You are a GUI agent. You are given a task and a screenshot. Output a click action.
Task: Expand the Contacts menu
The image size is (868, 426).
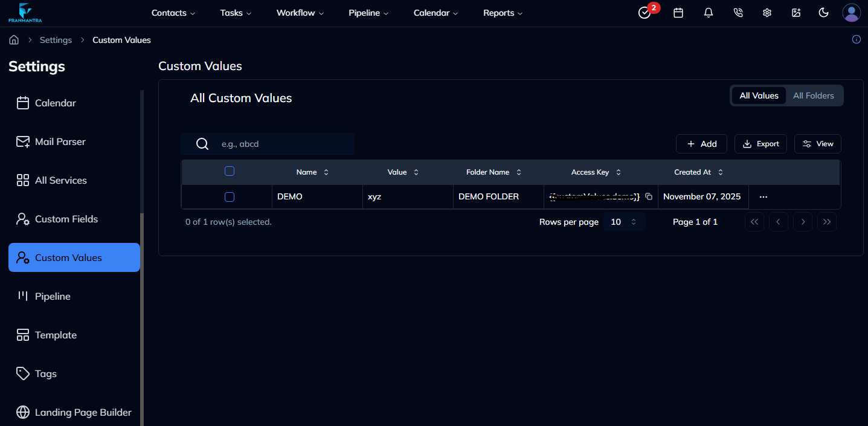[173, 12]
